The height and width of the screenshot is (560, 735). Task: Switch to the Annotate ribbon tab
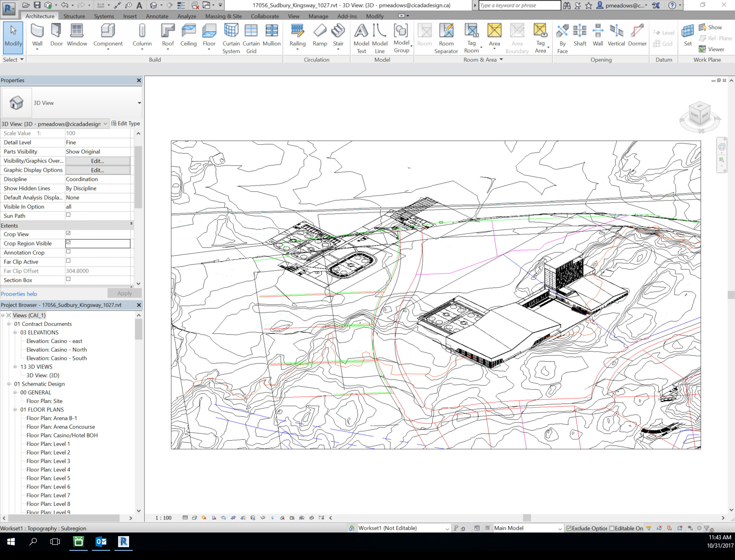(x=157, y=16)
